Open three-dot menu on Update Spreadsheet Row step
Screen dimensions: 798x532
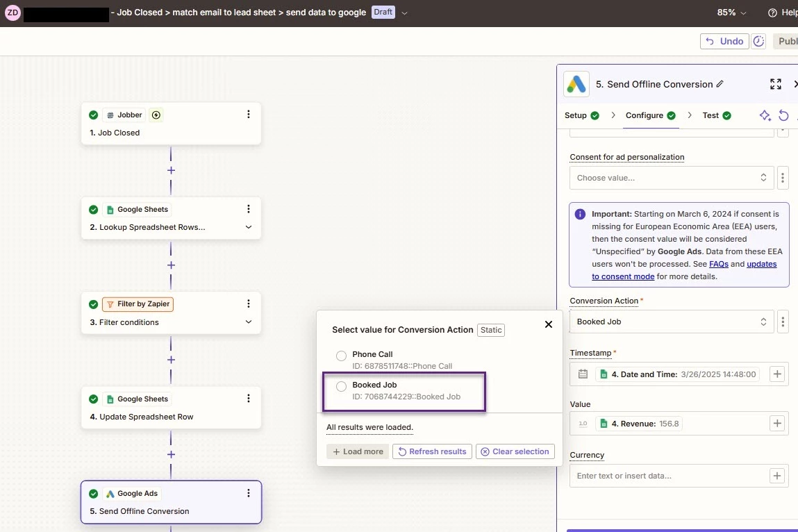coord(249,398)
